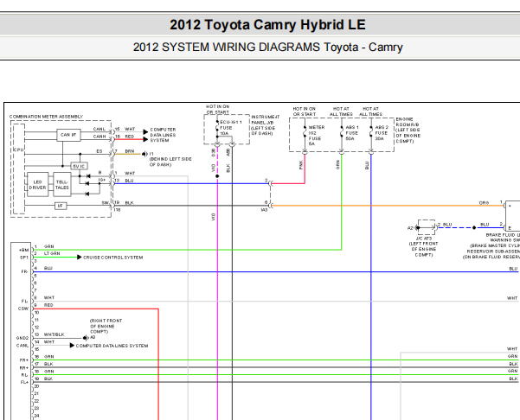Image resolution: width=520 pixels, height=420 pixels.
Task: Click the "INSTRUMENT PANEL J/B" label
Action: (266, 125)
